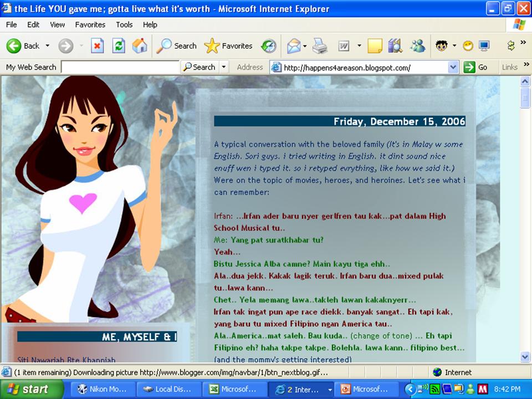The image size is (532, 399).
Task: Click the status bar "Downloading picture" text
Action: (171, 372)
